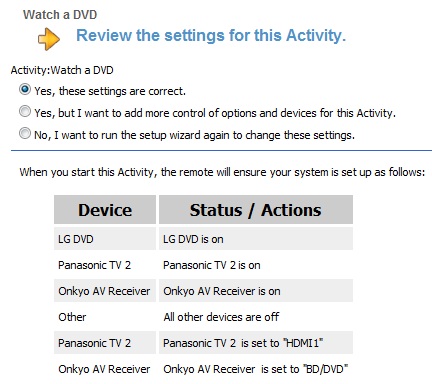The image size is (432, 384).
Task: Click the 'Review the settings for this Activity' heading
Action: point(211,35)
